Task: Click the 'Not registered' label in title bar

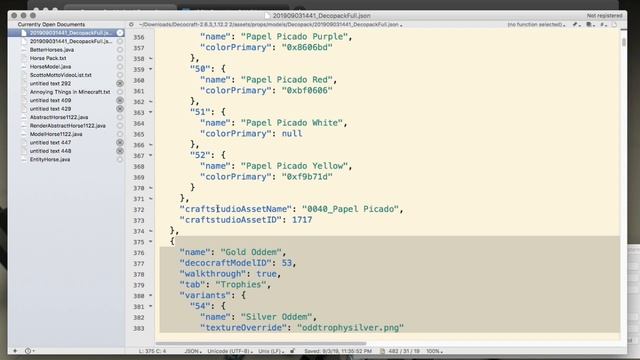Action: [604, 16]
